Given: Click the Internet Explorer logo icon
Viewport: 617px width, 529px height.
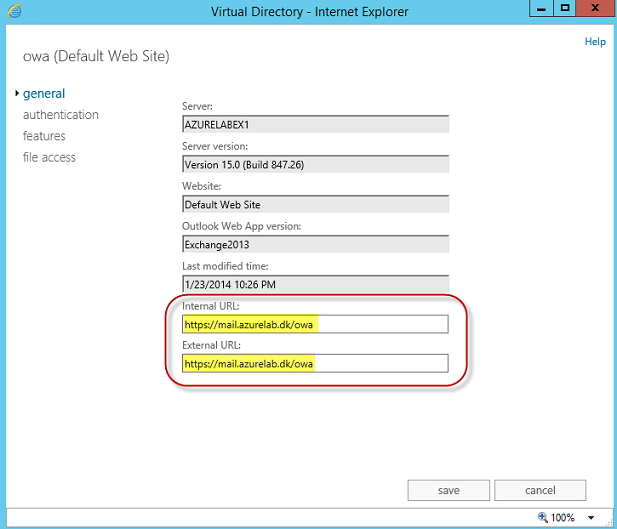Looking at the screenshot, I should [x=15, y=11].
